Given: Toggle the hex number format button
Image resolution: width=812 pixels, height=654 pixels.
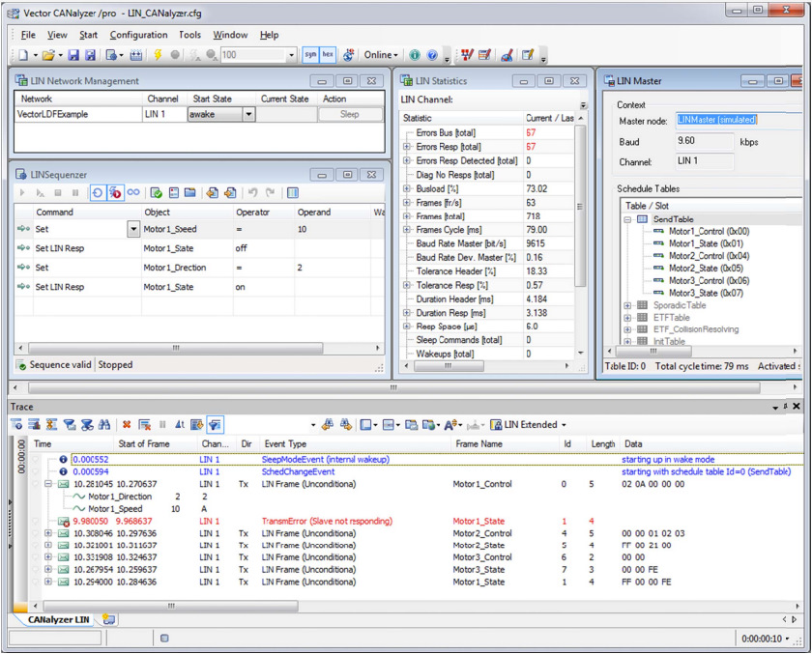Looking at the screenshot, I should pos(328,55).
